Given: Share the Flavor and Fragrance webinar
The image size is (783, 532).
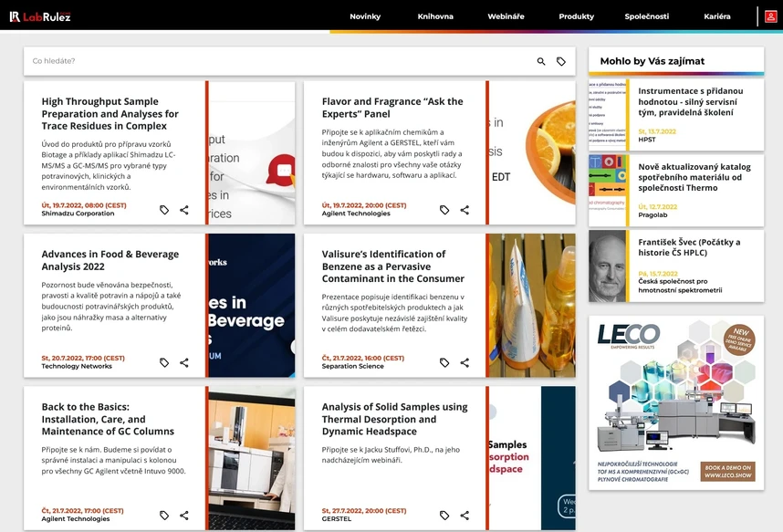Looking at the screenshot, I should tap(465, 210).
